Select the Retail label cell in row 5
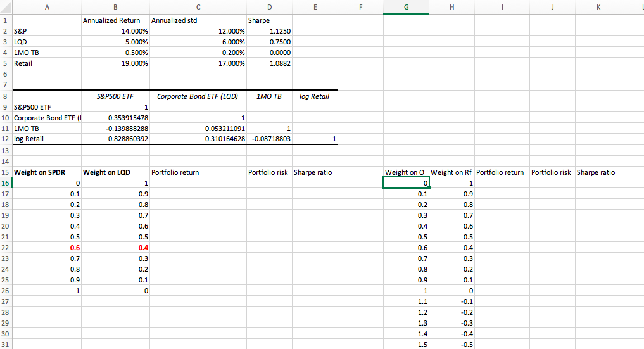The height and width of the screenshot is (349, 644). coord(47,63)
